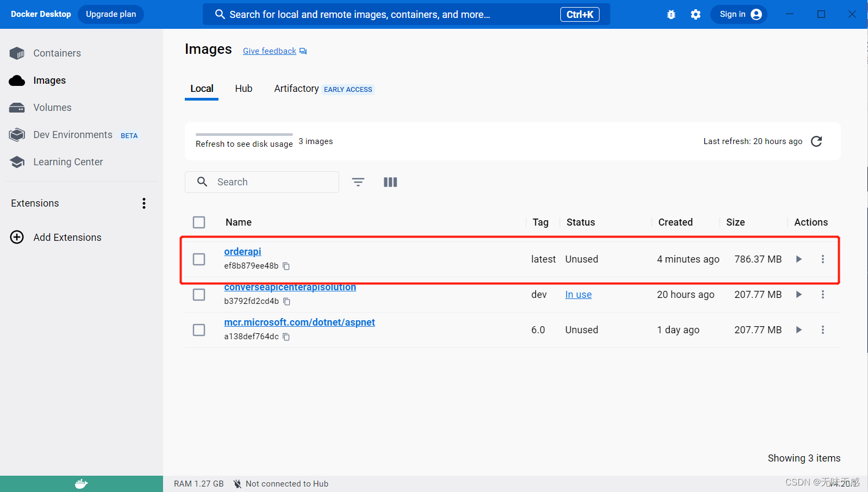Switch to the Hub tab
Screen dimensions: 868x492
click(243, 89)
